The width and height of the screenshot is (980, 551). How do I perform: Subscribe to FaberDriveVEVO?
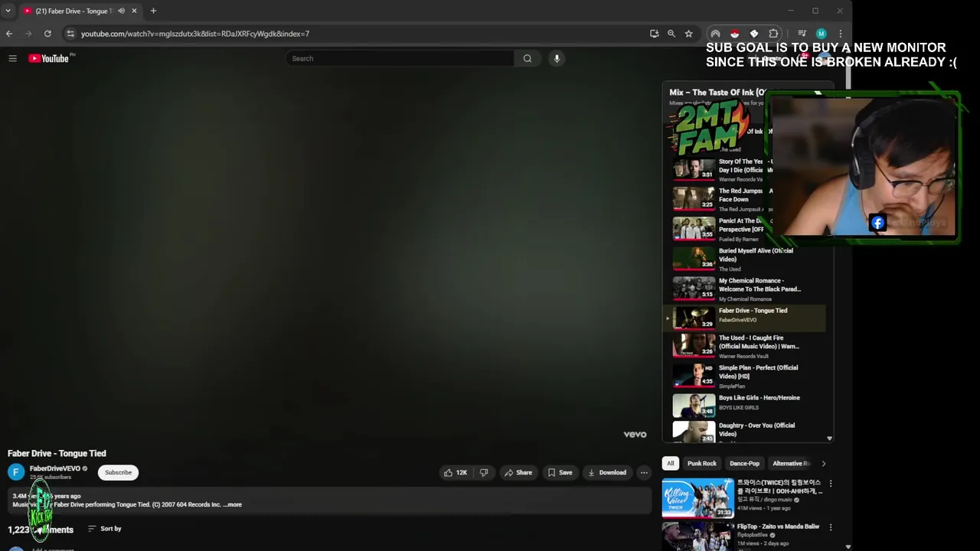pyautogui.click(x=118, y=472)
